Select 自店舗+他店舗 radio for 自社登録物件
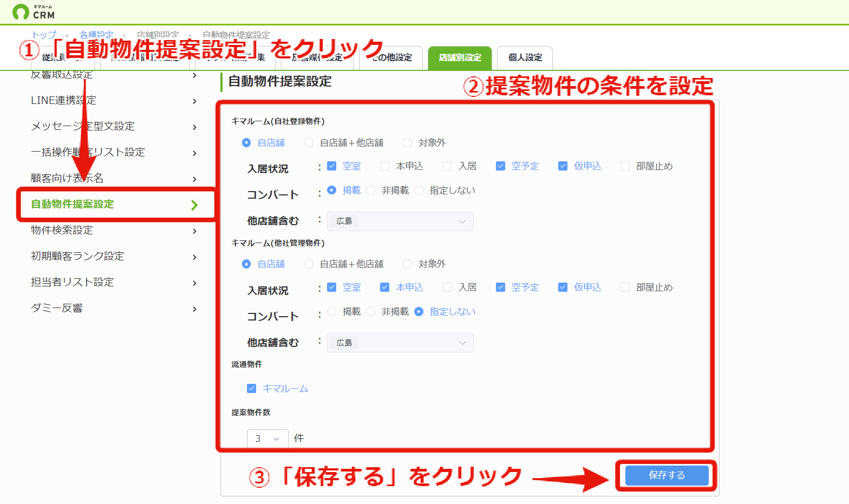The height and width of the screenshot is (504, 849). (x=309, y=143)
